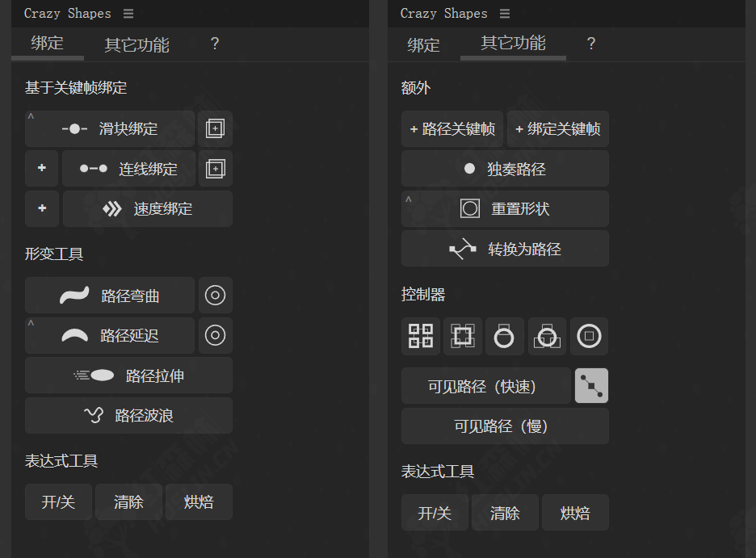The width and height of the screenshot is (756, 558).
Task: Click 清除 button in left panel
Action: [x=128, y=502]
